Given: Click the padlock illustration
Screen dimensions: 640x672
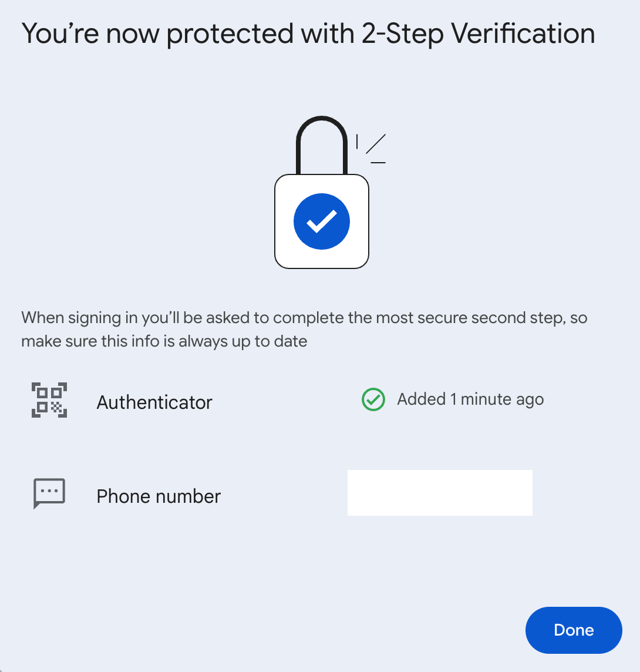Looking at the screenshot, I should click(322, 194).
